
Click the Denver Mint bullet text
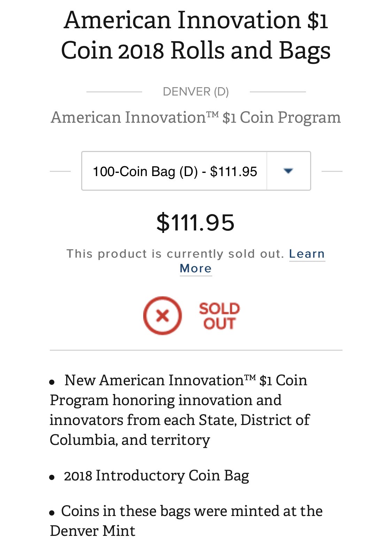(186, 521)
